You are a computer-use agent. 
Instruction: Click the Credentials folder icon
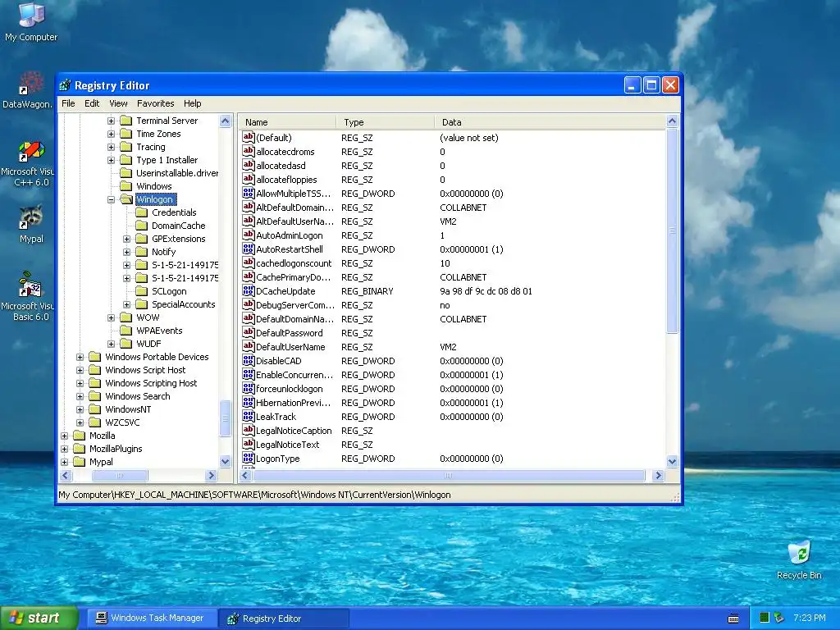(141, 212)
